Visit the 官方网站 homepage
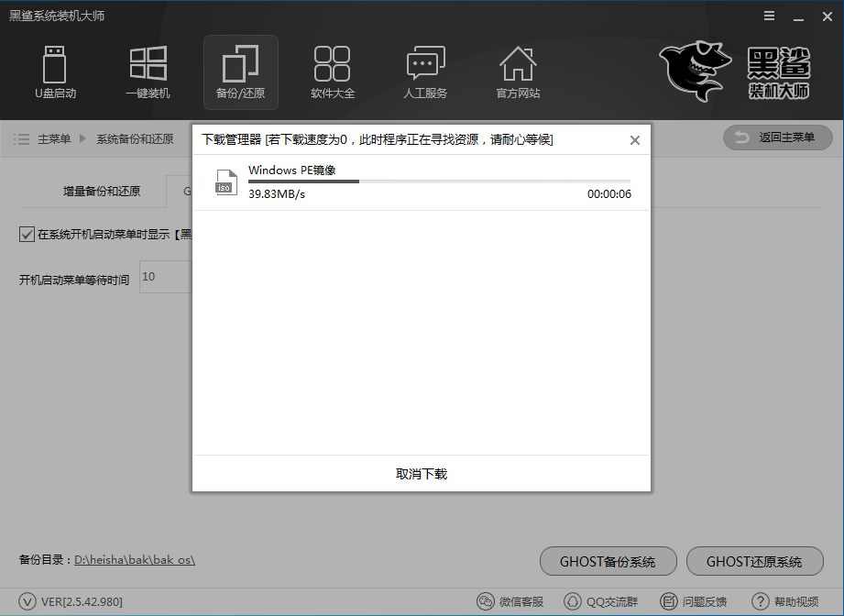 518,71
